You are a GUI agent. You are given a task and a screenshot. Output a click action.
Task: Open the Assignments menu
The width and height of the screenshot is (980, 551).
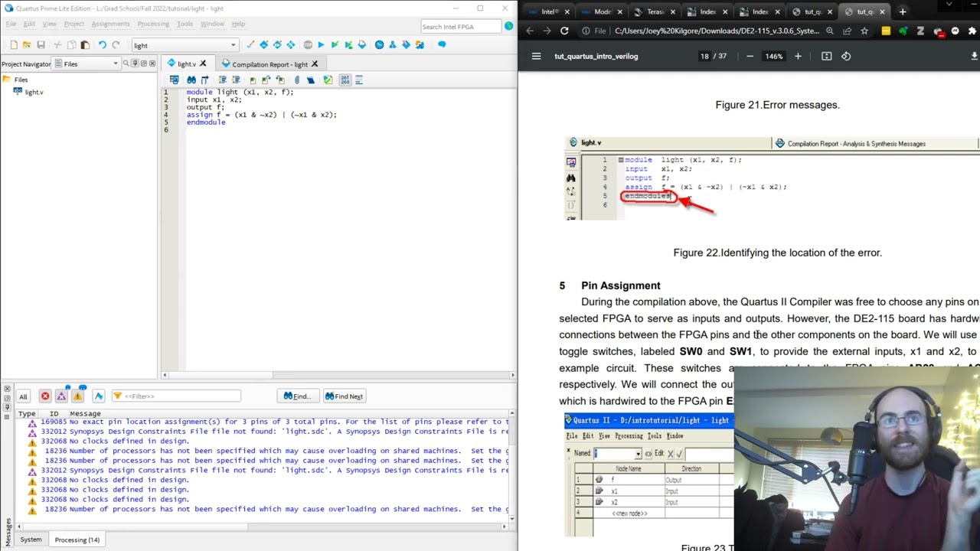click(110, 24)
